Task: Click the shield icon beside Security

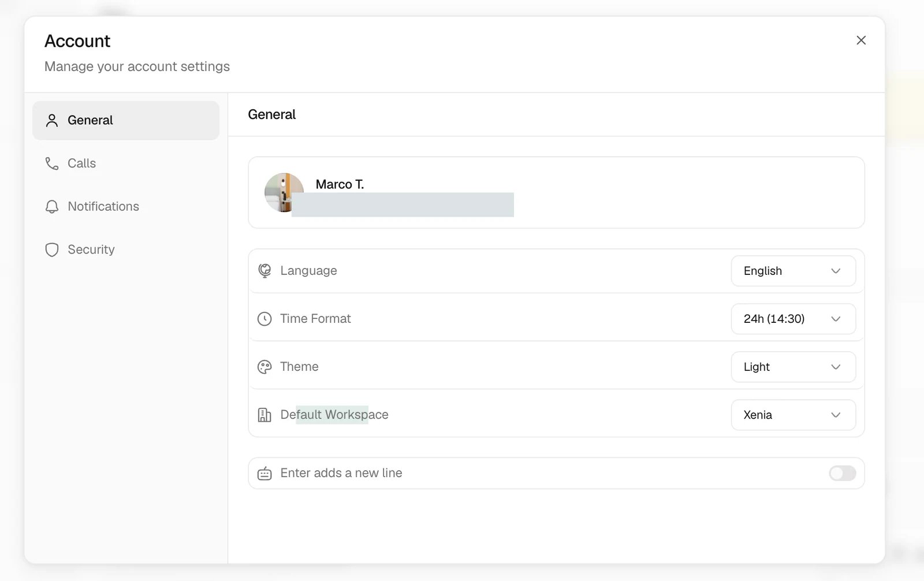Action: [52, 249]
